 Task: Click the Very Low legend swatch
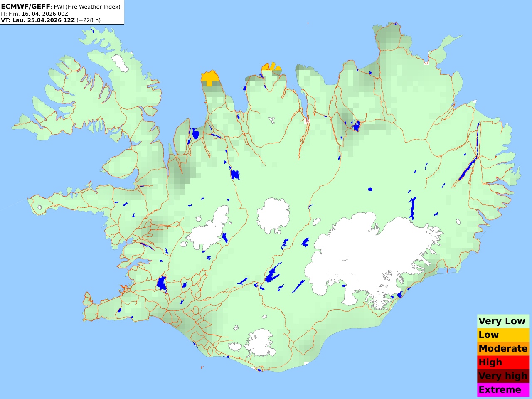[503, 321]
